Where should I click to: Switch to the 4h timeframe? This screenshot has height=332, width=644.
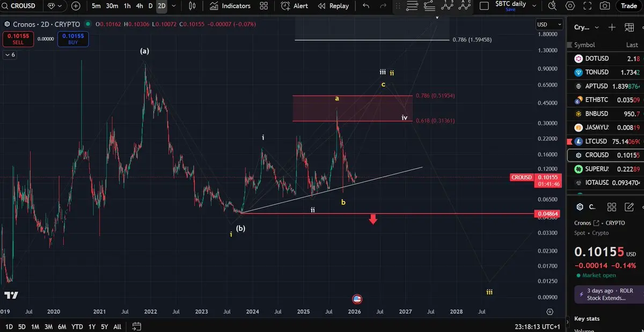click(x=140, y=6)
